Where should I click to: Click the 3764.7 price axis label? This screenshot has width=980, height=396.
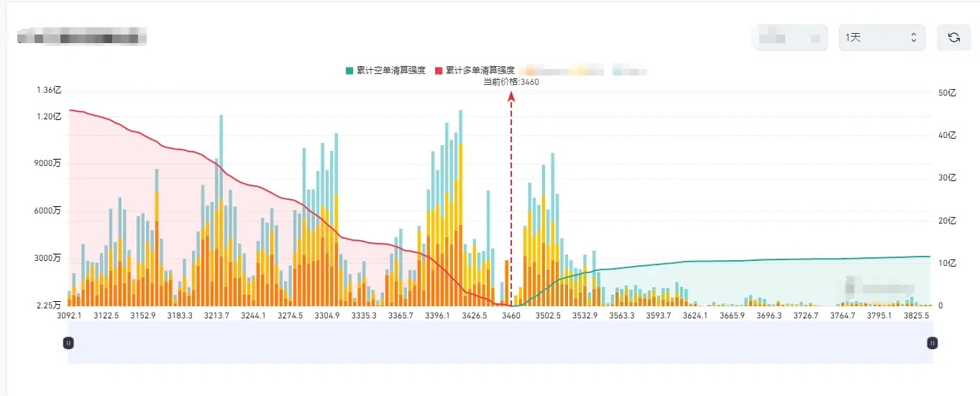[843, 316]
